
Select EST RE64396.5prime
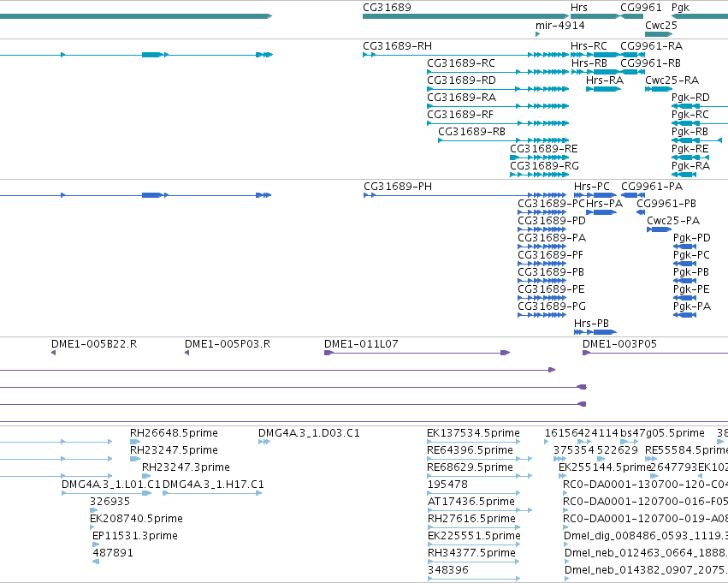click(471, 450)
